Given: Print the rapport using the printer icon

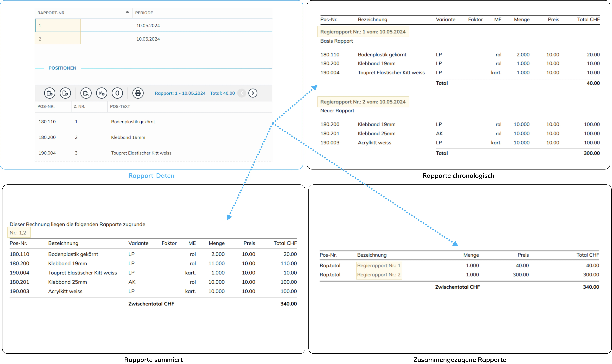Looking at the screenshot, I should (x=138, y=93).
